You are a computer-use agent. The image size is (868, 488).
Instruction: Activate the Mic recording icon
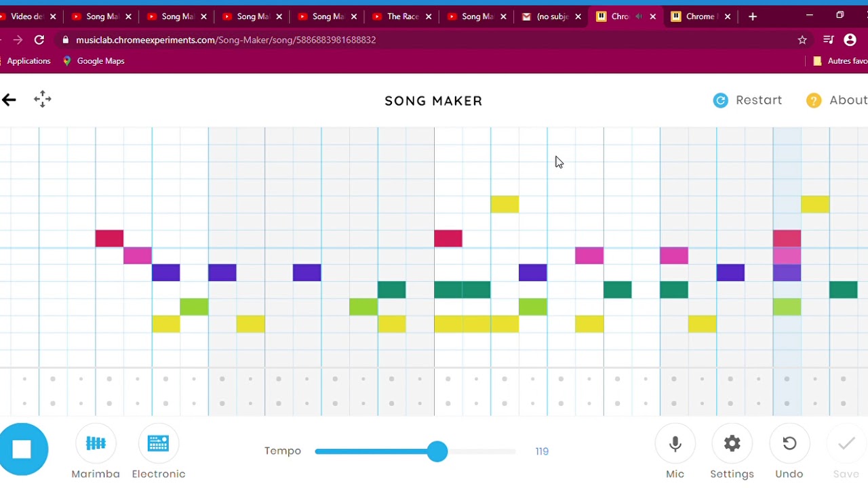click(675, 445)
